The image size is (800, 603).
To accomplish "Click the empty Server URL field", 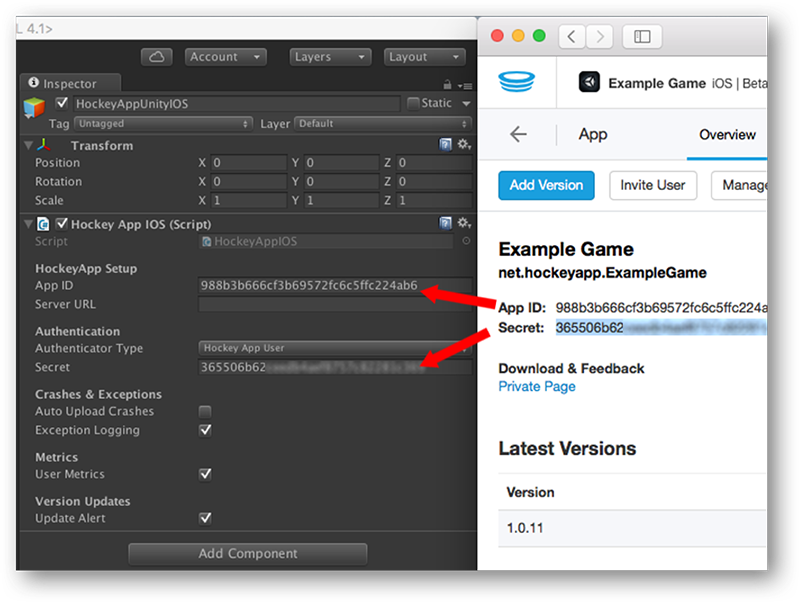I will [335, 305].
